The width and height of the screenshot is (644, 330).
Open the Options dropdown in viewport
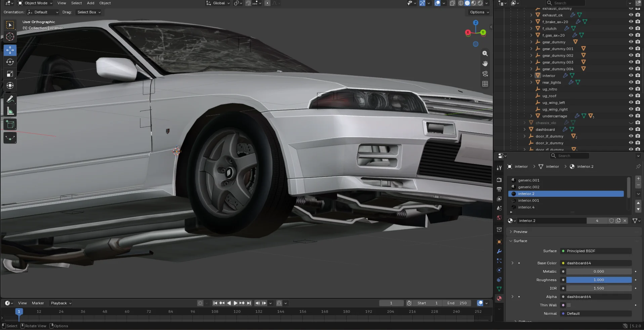click(x=479, y=12)
